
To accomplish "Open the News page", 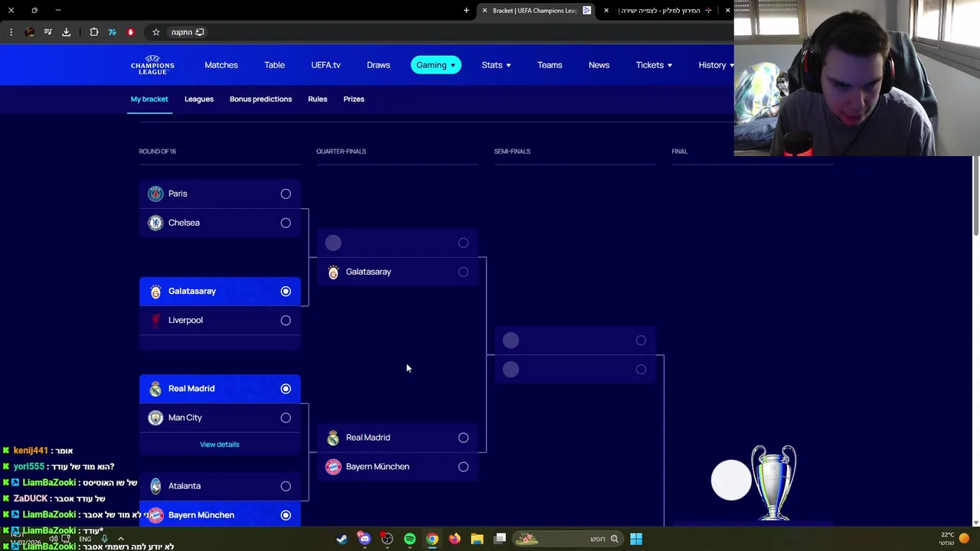I will coord(599,65).
